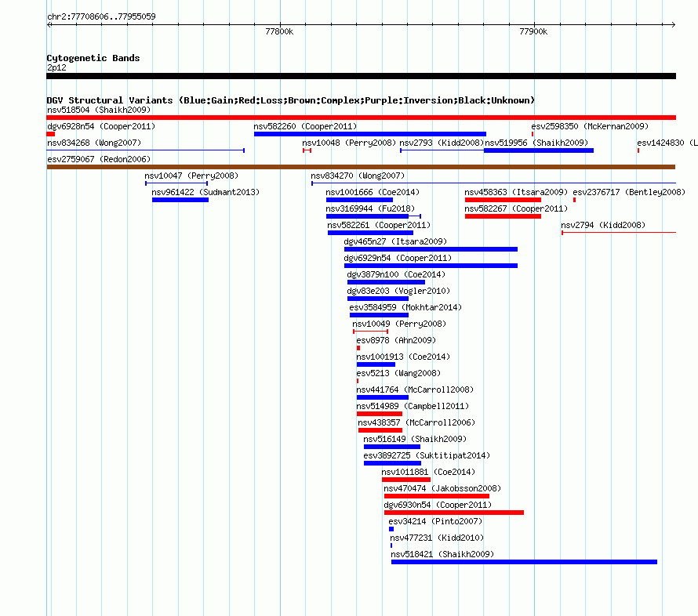
Task: Open the nsv477231 (Kidd2010) label
Action: [x=437, y=538]
